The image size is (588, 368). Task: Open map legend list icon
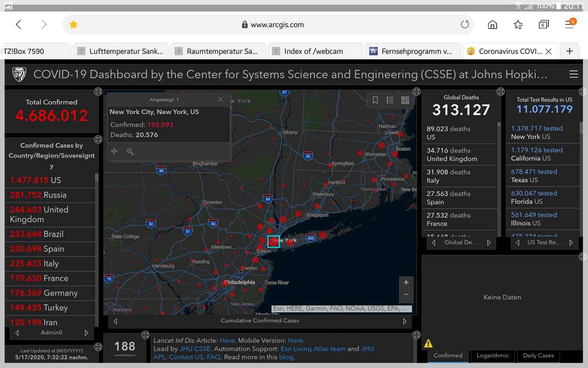(x=390, y=100)
